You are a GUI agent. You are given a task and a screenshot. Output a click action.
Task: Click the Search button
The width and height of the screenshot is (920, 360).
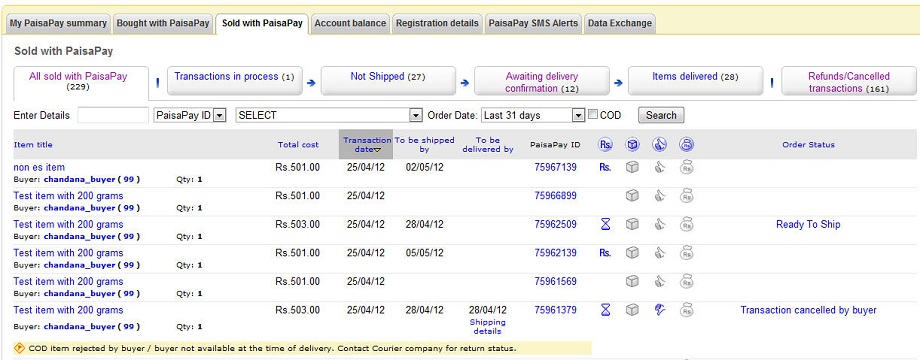click(x=661, y=115)
